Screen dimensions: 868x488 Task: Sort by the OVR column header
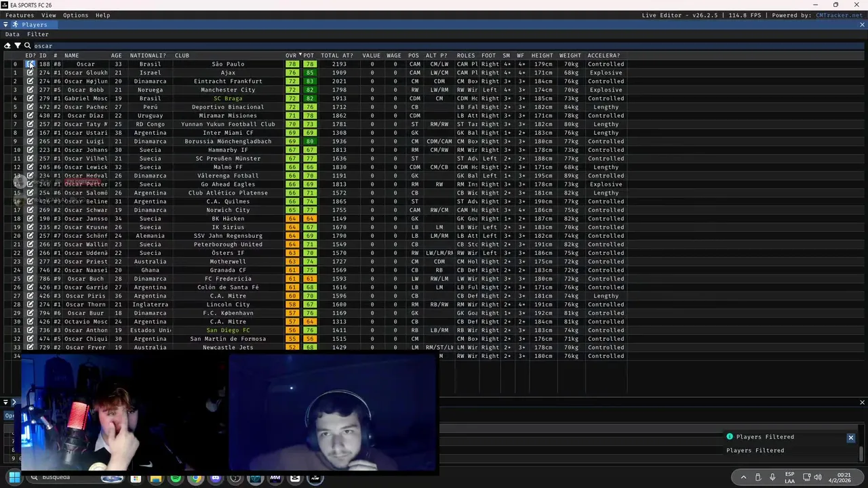[291, 56]
